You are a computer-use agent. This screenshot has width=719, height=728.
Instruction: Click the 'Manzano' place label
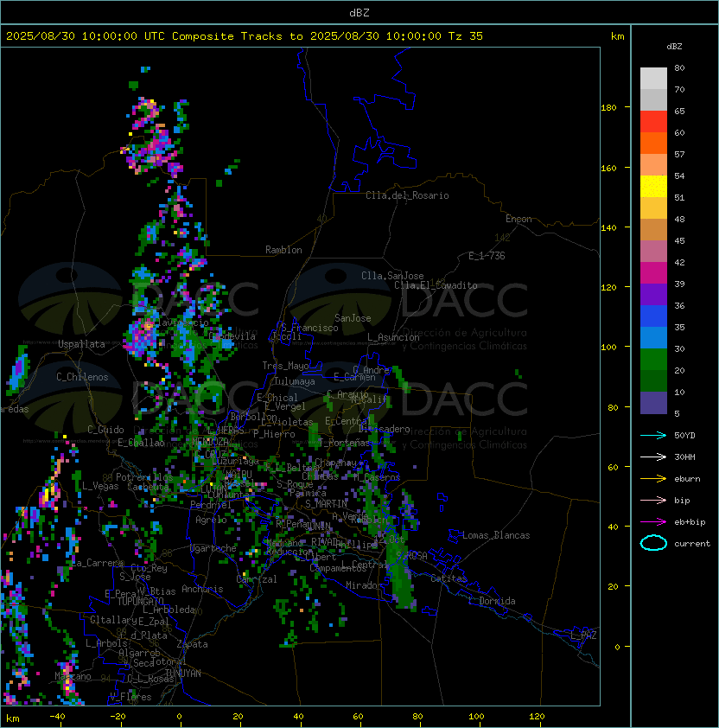tap(73, 676)
